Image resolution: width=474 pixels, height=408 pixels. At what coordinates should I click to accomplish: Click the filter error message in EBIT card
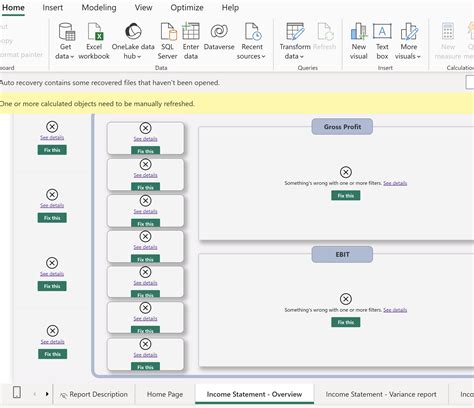(333, 310)
